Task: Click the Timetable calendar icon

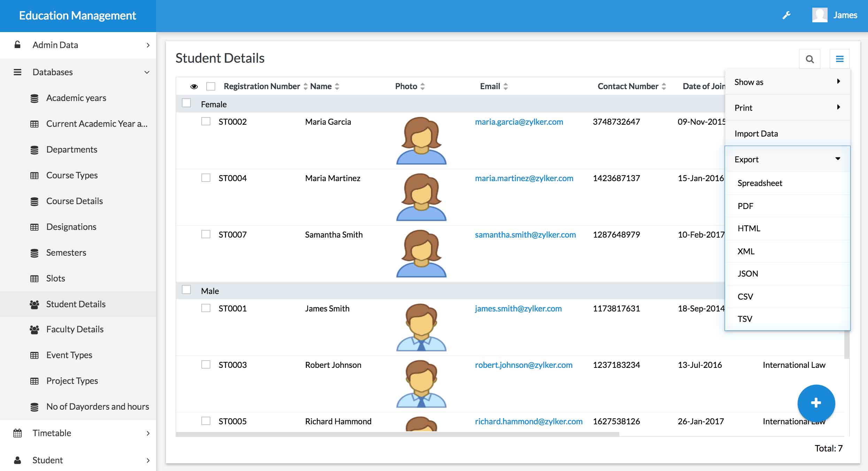Action: pos(17,433)
